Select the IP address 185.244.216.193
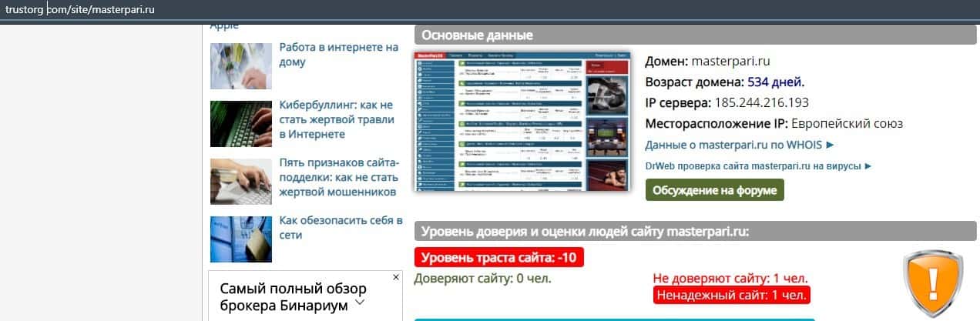Viewport: 980px width, 321px height. [762, 102]
